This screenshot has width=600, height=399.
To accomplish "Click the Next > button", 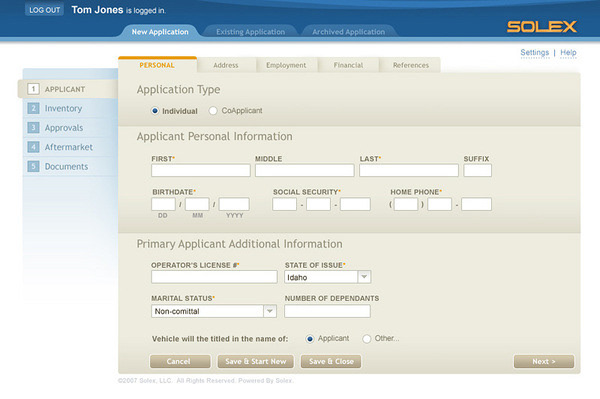I will click(x=544, y=362).
